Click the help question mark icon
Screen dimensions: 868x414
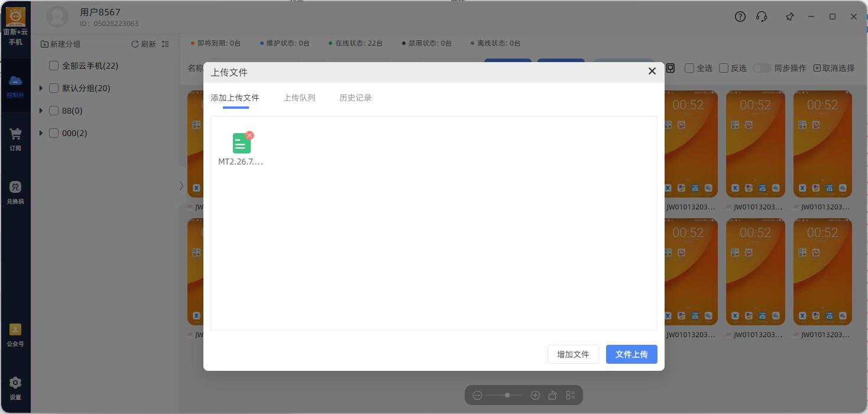click(x=740, y=17)
